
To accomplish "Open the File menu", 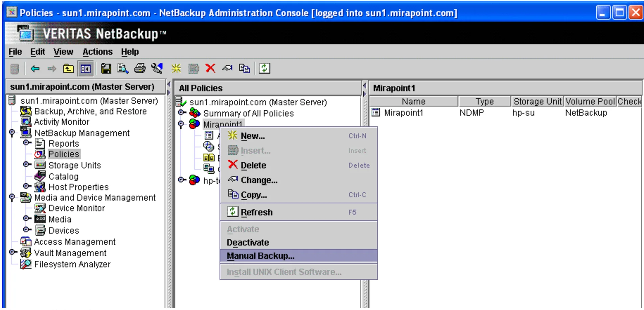I will pyautogui.click(x=15, y=52).
